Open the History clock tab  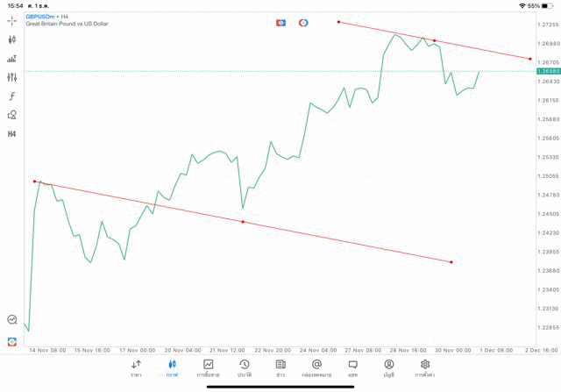click(x=244, y=368)
